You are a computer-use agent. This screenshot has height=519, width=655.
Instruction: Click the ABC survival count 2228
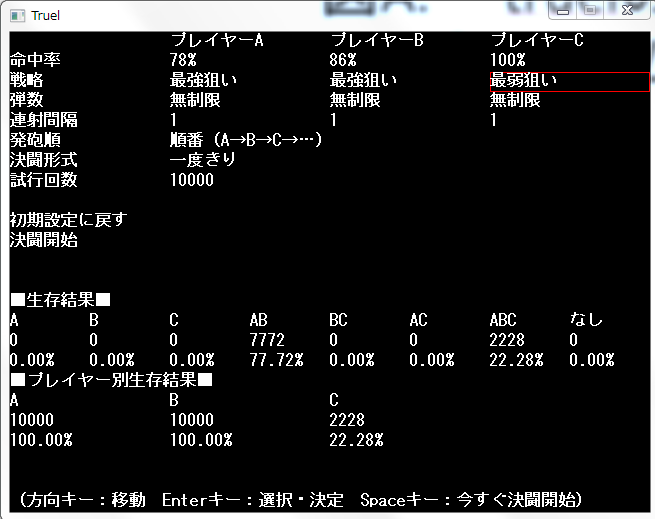(x=507, y=340)
